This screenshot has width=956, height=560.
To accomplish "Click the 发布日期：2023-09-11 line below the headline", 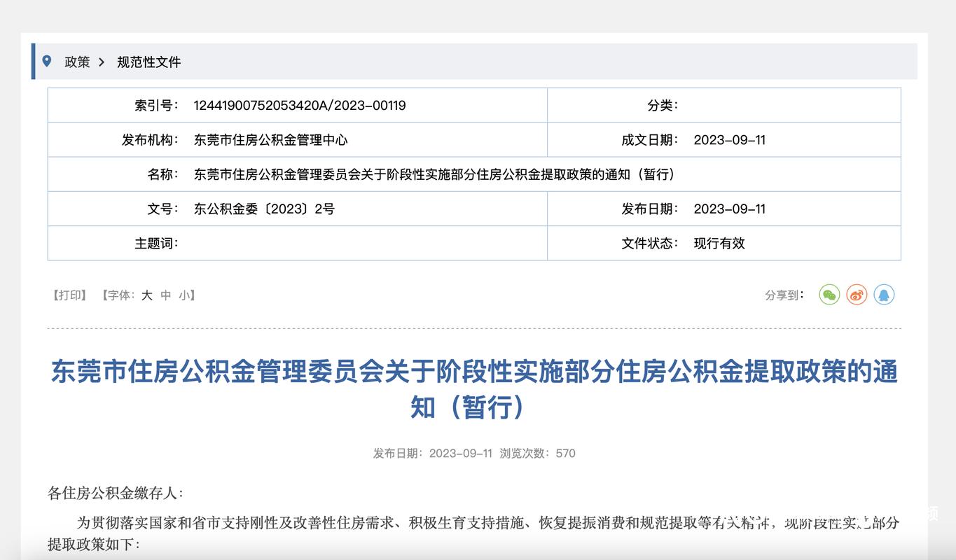I will [433, 453].
